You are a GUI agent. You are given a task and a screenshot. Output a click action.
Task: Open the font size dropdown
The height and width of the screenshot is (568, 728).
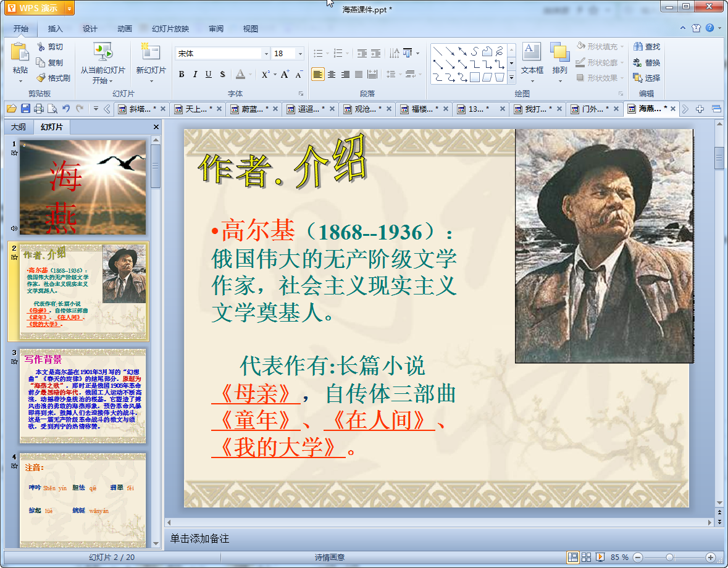[300, 54]
